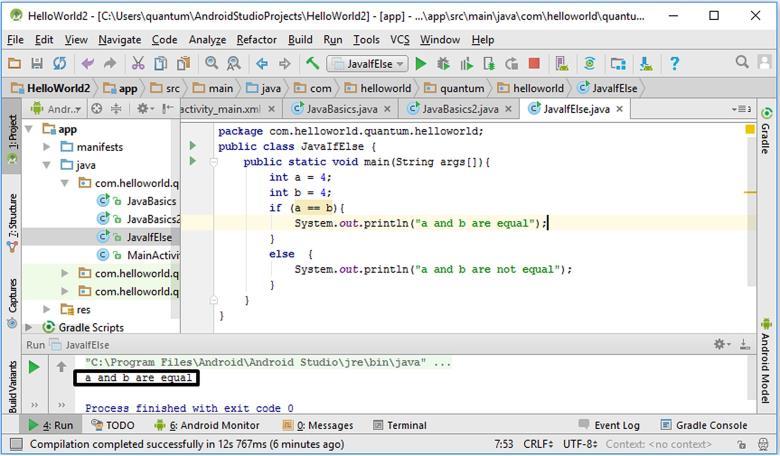Switch to the JavaBasics2.java tab

tap(460, 109)
